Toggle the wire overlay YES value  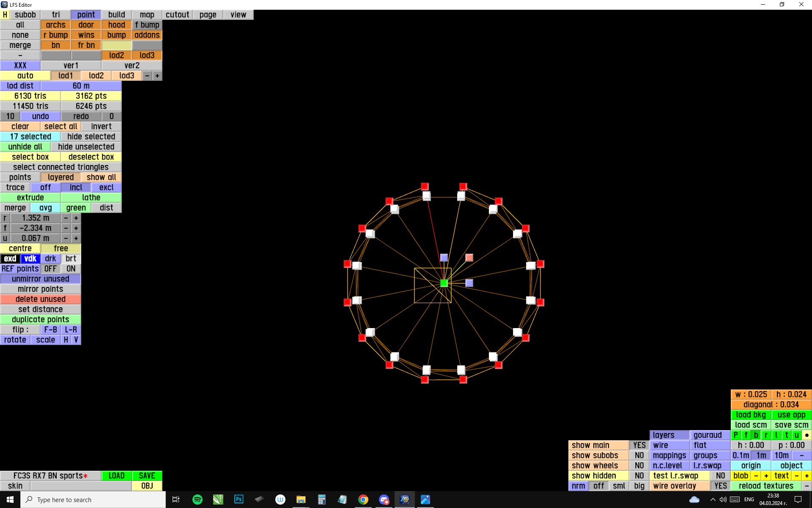coord(720,486)
